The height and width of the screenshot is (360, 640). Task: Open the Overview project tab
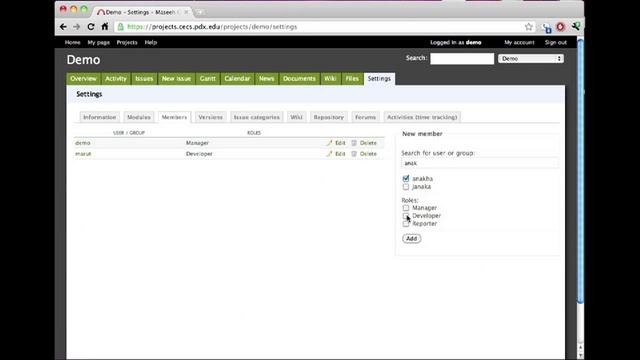coord(83,79)
